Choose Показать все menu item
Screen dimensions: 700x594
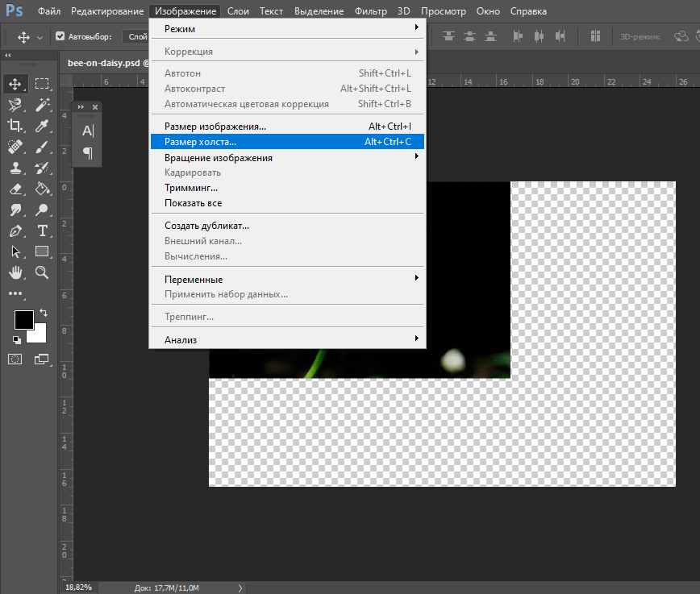point(287,202)
